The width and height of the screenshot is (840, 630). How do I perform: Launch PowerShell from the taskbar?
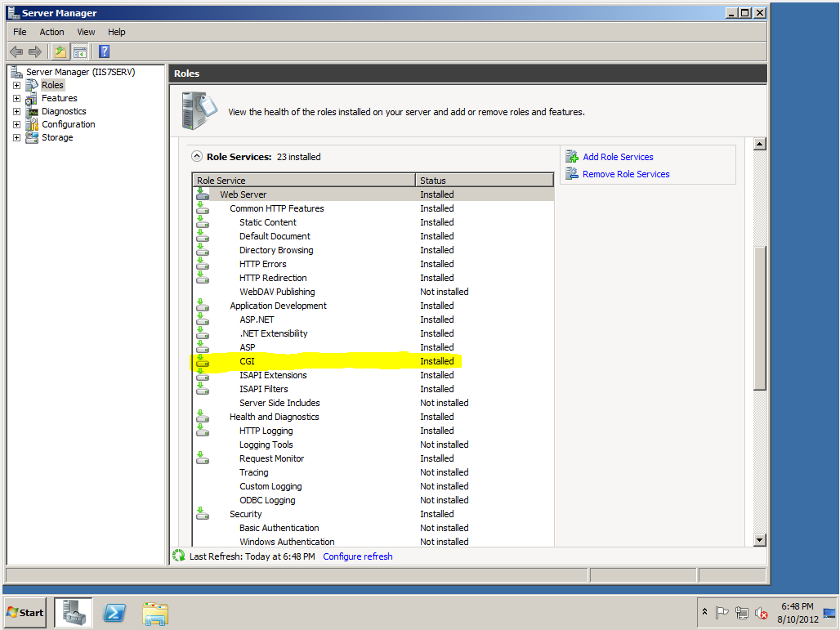[114, 613]
